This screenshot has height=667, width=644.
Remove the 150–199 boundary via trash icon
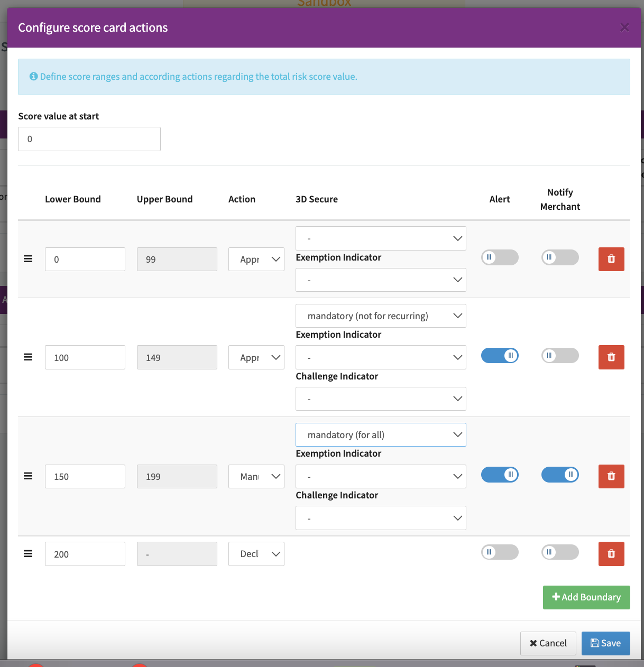point(611,476)
